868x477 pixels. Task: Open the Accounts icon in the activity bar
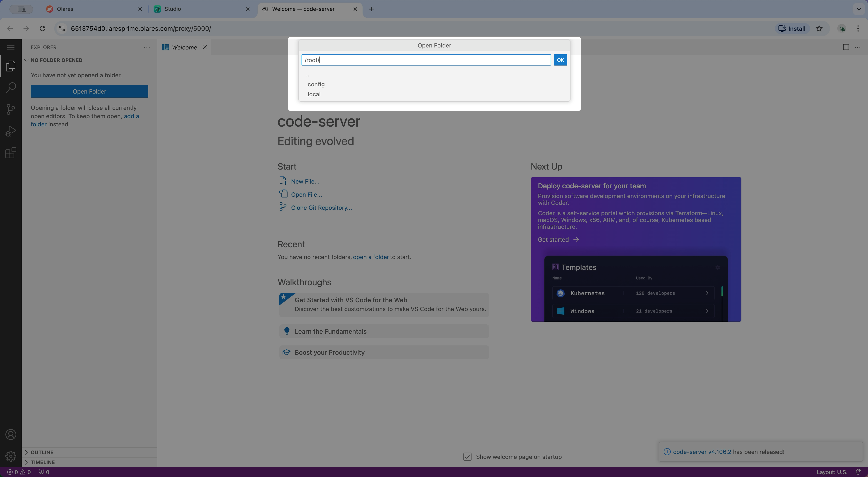click(11, 434)
